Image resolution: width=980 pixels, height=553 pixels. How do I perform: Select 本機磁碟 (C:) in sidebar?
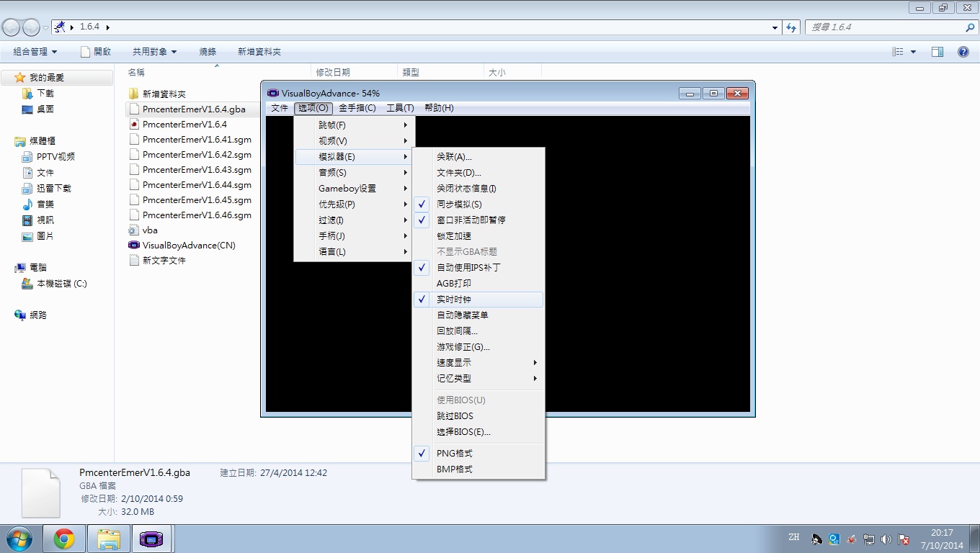(54, 283)
